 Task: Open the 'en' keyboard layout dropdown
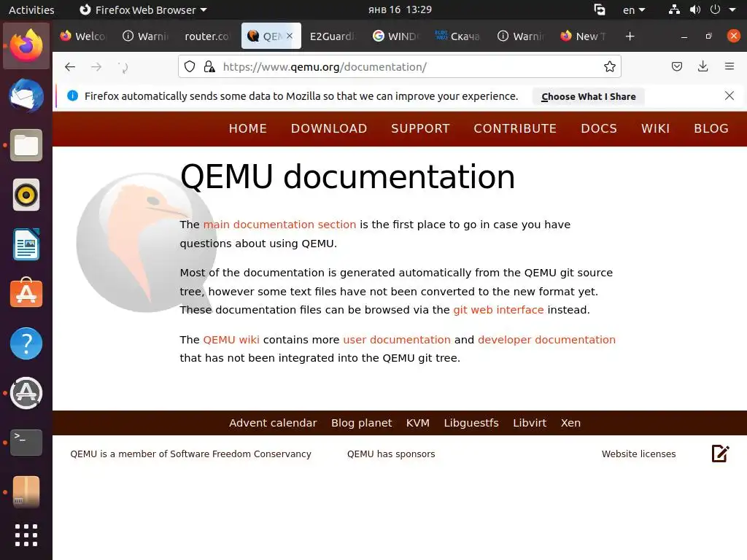pos(634,10)
